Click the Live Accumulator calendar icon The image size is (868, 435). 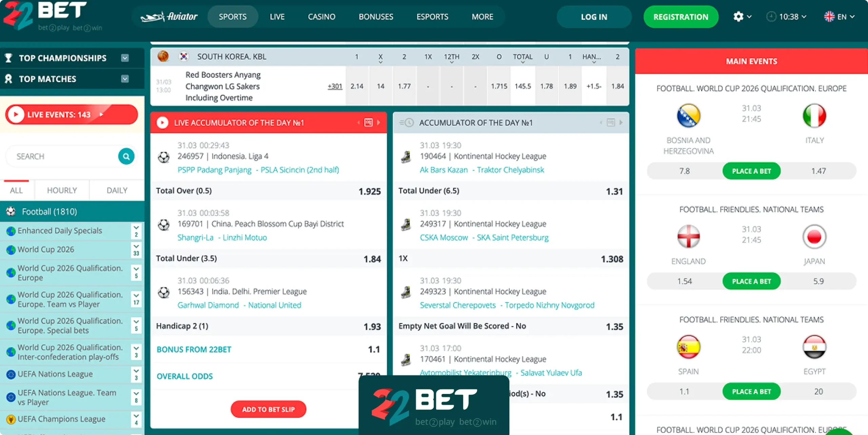(x=369, y=122)
